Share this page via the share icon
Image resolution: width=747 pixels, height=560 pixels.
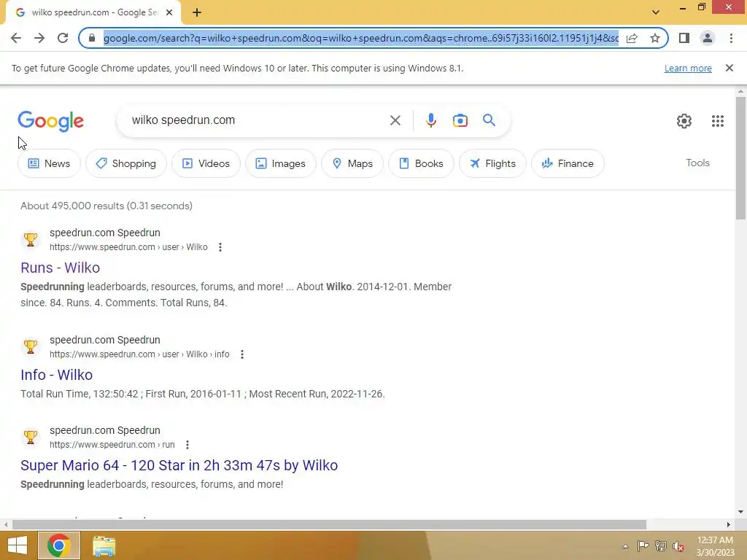click(x=632, y=38)
